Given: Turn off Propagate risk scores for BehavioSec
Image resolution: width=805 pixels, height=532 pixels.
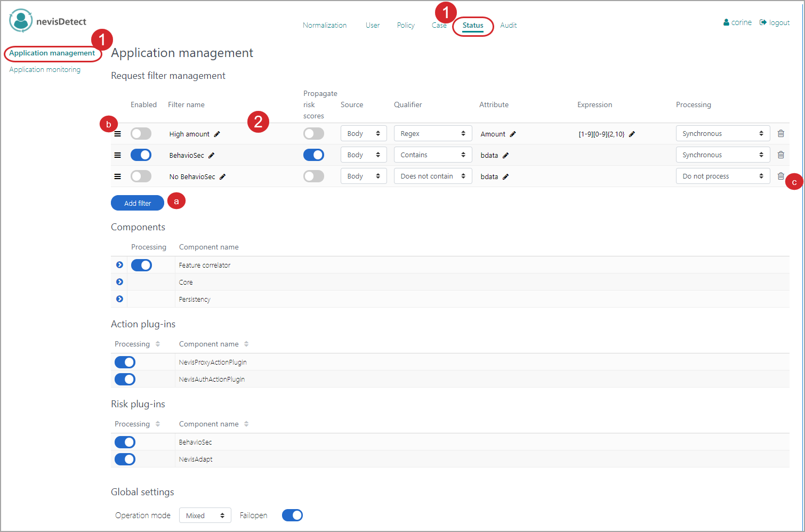Looking at the screenshot, I should pyautogui.click(x=313, y=155).
